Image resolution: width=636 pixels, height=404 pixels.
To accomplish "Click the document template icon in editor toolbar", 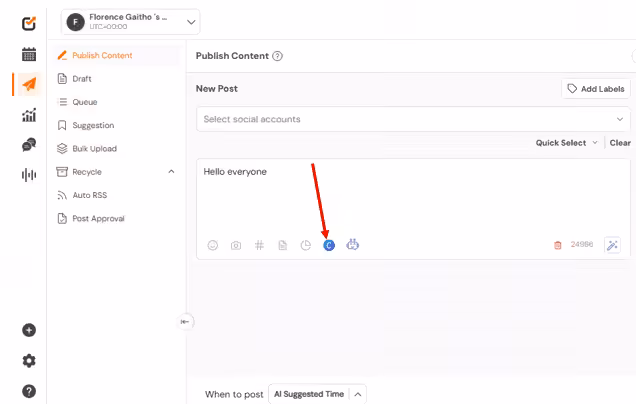I will pyautogui.click(x=283, y=245).
